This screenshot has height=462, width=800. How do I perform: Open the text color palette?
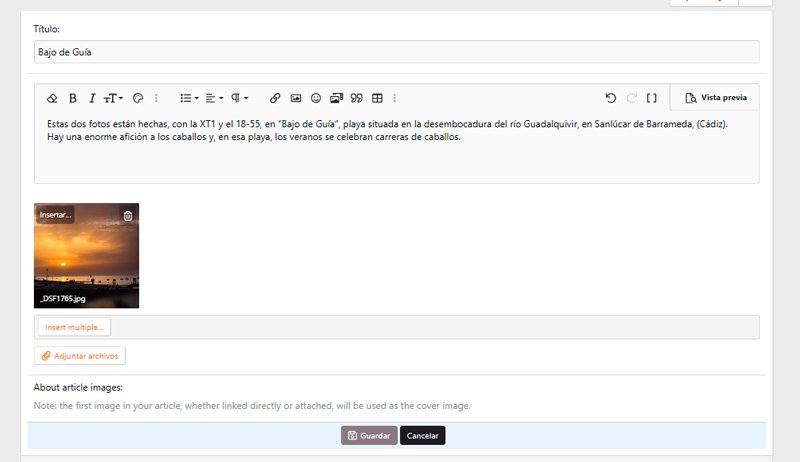point(138,98)
